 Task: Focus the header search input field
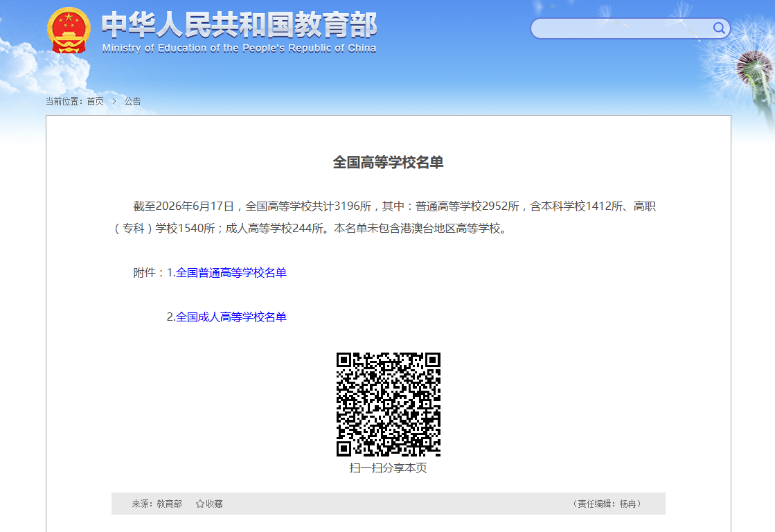point(622,28)
